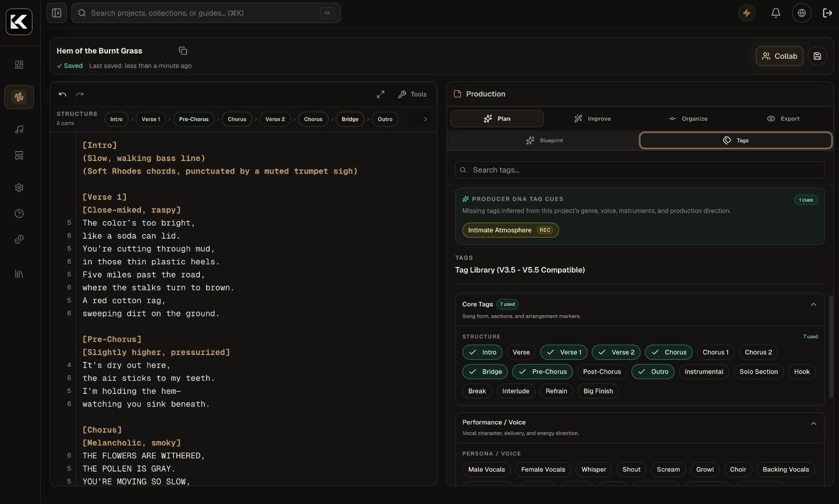Click the '1 cues' badge

(806, 200)
